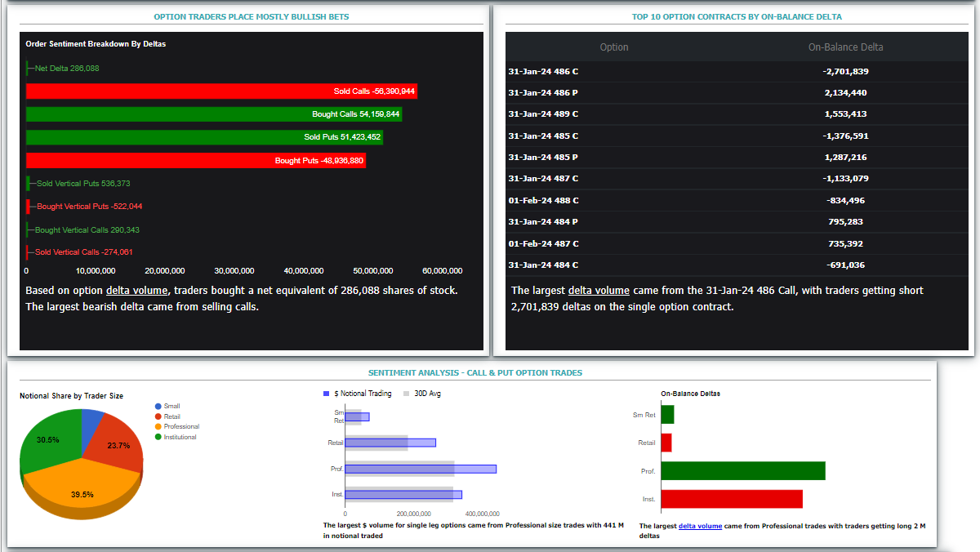Click the -691,036 delta value
Screen dimensions: 980x552
(x=845, y=265)
